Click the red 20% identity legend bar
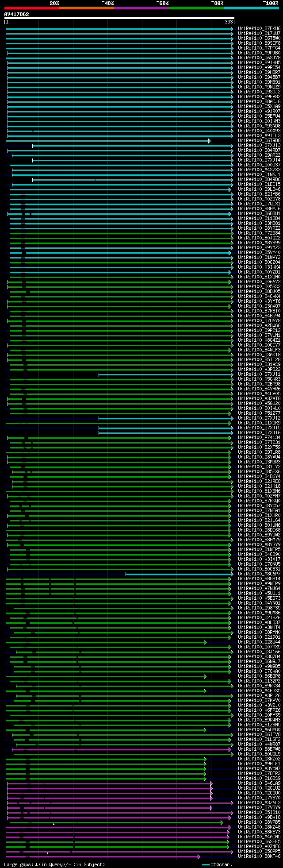 31,8
